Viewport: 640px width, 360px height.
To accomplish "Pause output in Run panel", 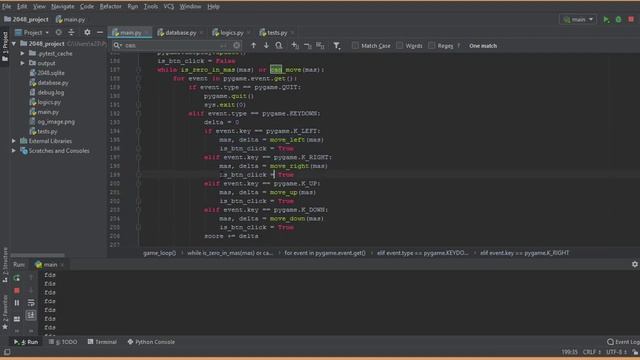I will [17, 303].
